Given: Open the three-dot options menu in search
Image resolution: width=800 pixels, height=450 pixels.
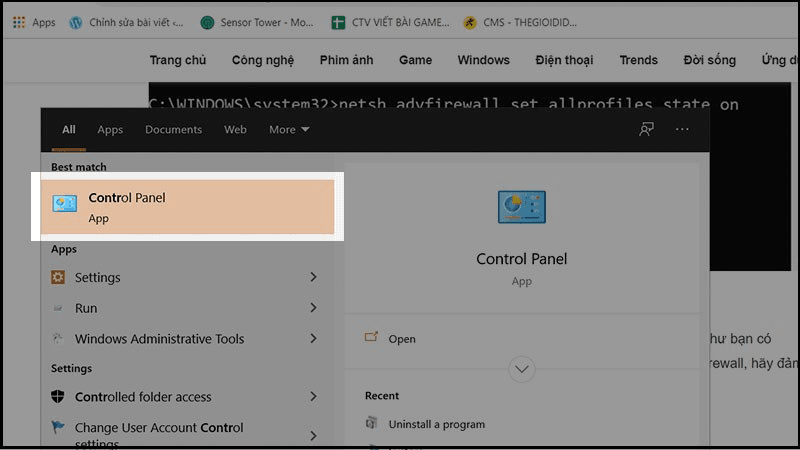Looking at the screenshot, I should pyautogui.click(x=682, y=129).
